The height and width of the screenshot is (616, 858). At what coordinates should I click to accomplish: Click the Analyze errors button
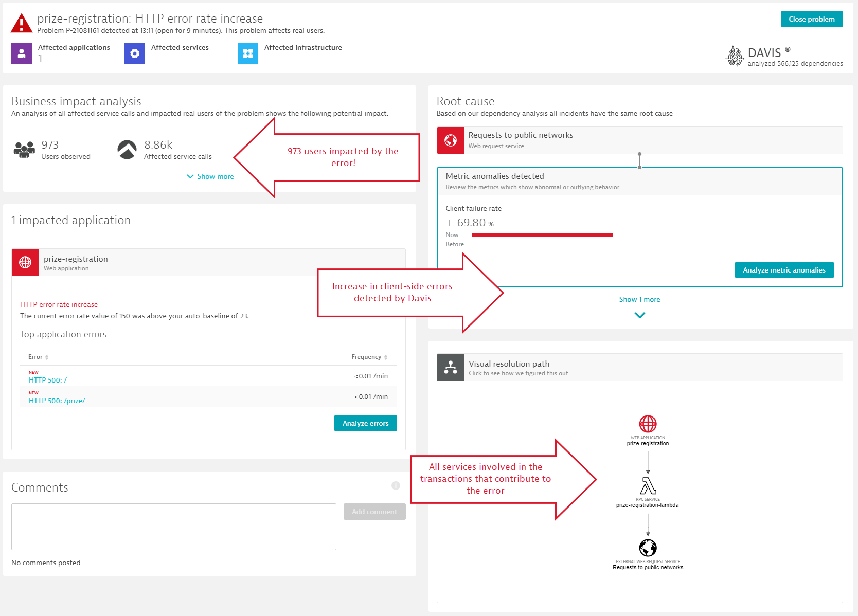[x=366, y=423]
